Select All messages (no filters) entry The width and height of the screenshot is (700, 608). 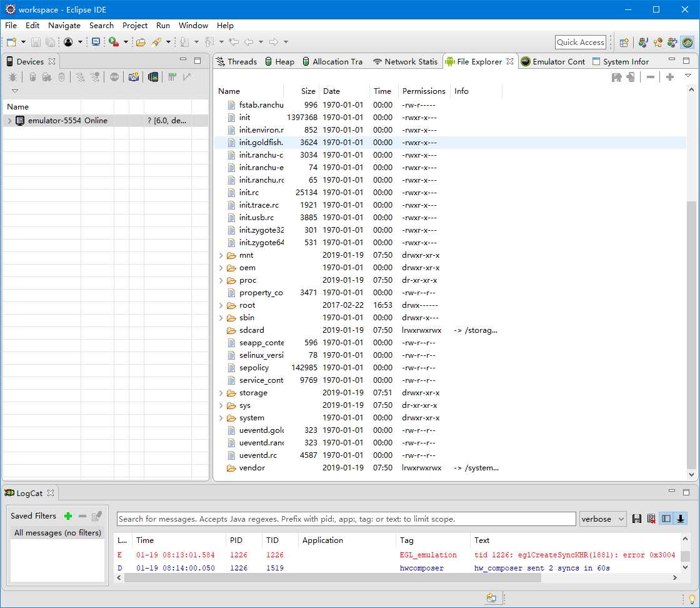coord(57,532)
